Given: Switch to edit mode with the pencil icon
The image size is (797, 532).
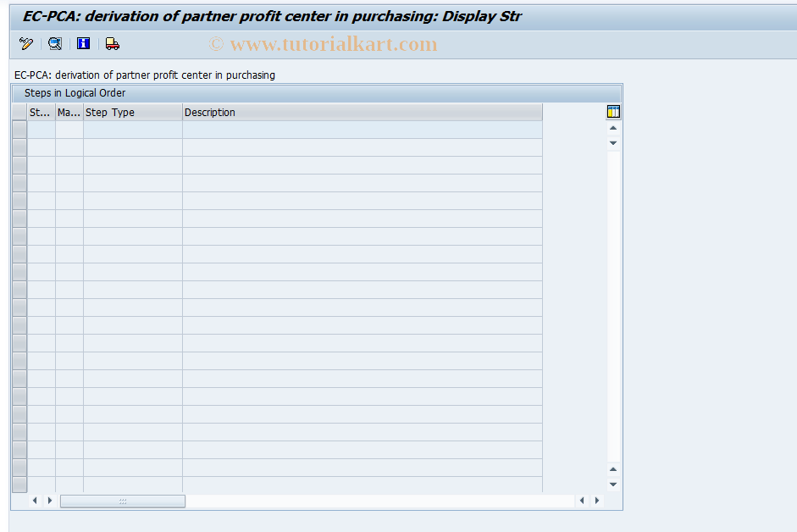Looking at the screenshot, I should click(x=24, y=43).
